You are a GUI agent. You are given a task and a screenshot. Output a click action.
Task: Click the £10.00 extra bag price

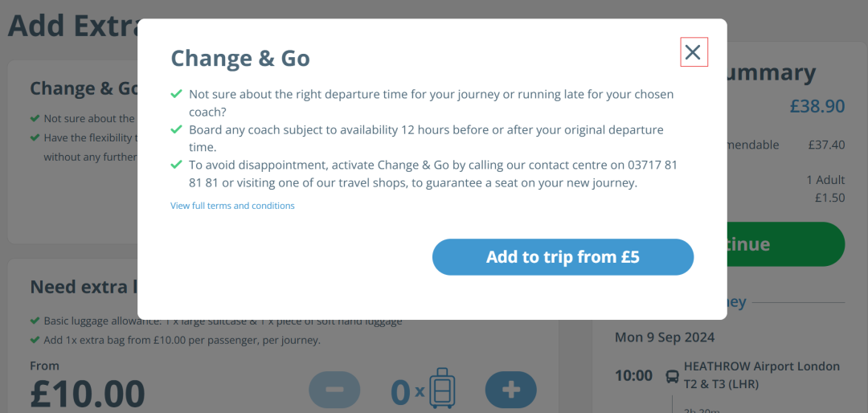pyautogui.click(x=88, y=394)
